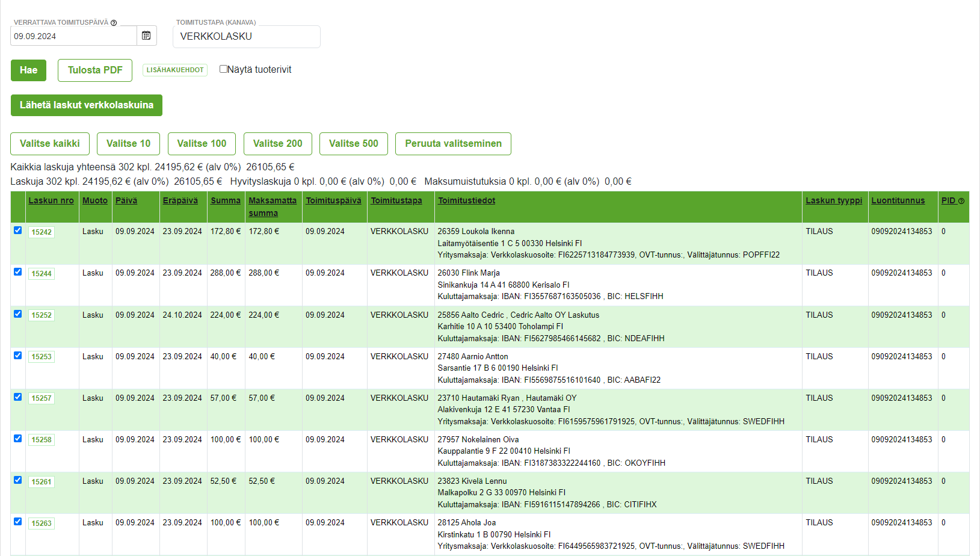The height and width of the screenshot is (556, 980).
Task: Open invoice number 15263 link
Action: (x=42, y=524)
